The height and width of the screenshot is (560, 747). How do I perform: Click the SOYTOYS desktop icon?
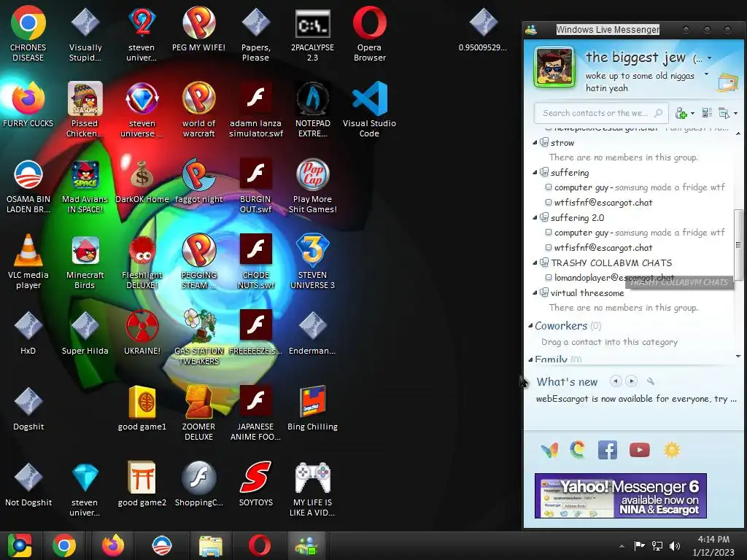[x=256, y=484]
